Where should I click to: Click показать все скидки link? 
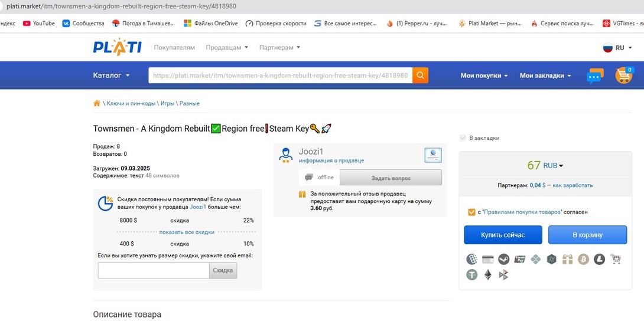187,232
